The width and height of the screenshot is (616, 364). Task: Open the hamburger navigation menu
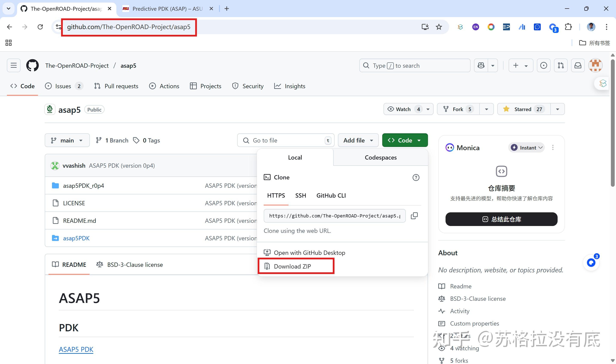click(14, 66)
